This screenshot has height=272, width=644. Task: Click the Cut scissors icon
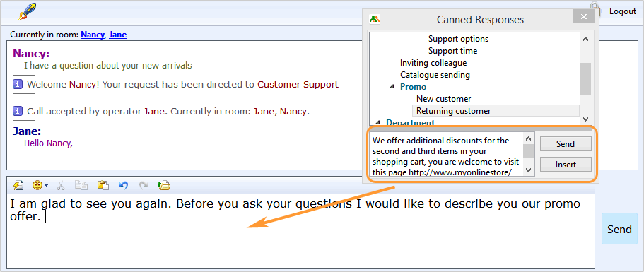61,185
